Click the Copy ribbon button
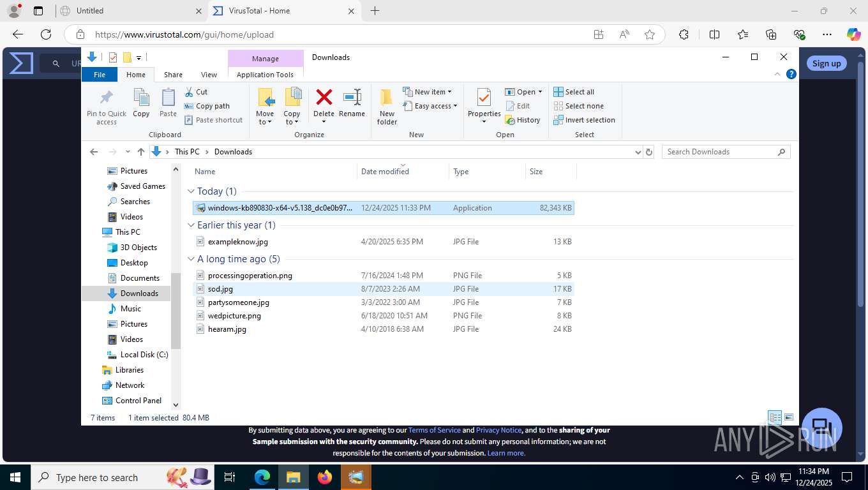This screenshot has width=868, height=490. 141,103
